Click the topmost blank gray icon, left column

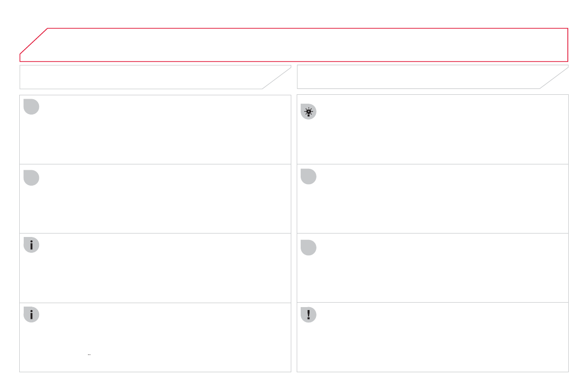(x=31, y=107)
